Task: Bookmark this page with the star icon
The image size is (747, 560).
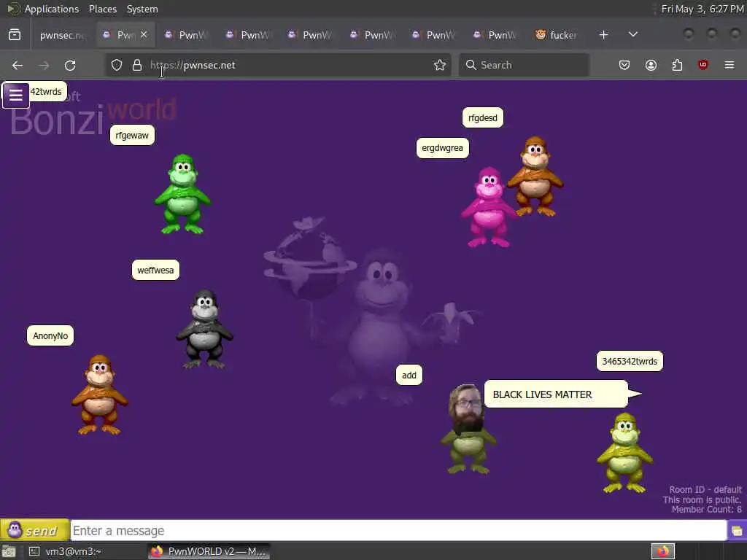Action: click(440, 65)
